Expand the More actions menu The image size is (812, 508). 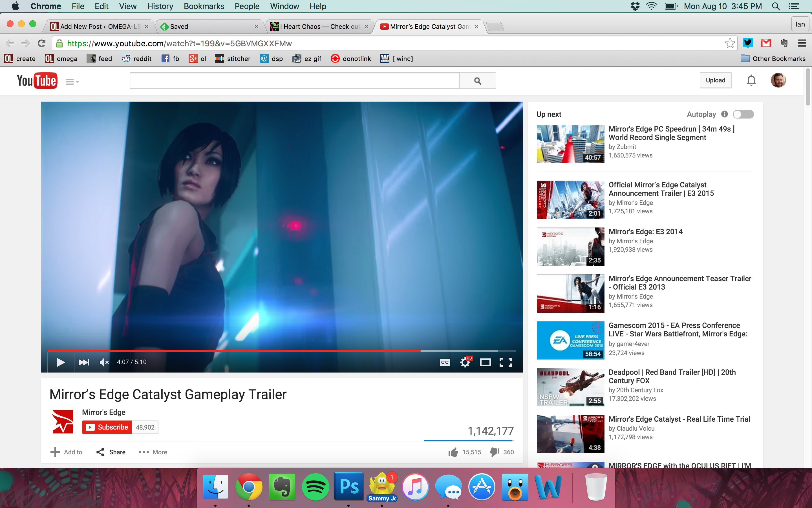[x=153, y=452]
